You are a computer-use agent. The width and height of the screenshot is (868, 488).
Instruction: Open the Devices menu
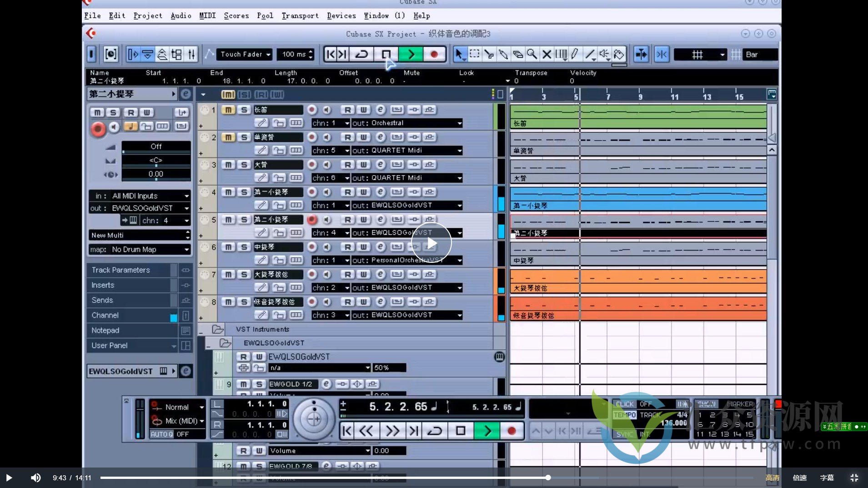click(341, 15)
